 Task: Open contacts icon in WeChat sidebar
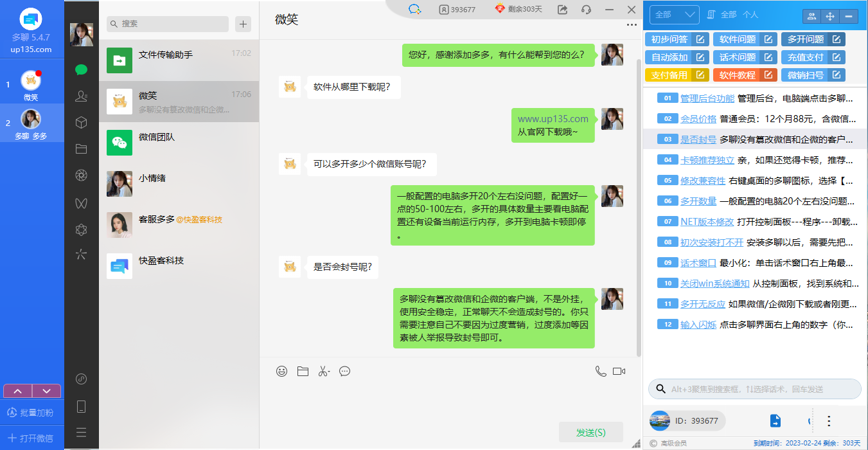click(x=81, y=96)
